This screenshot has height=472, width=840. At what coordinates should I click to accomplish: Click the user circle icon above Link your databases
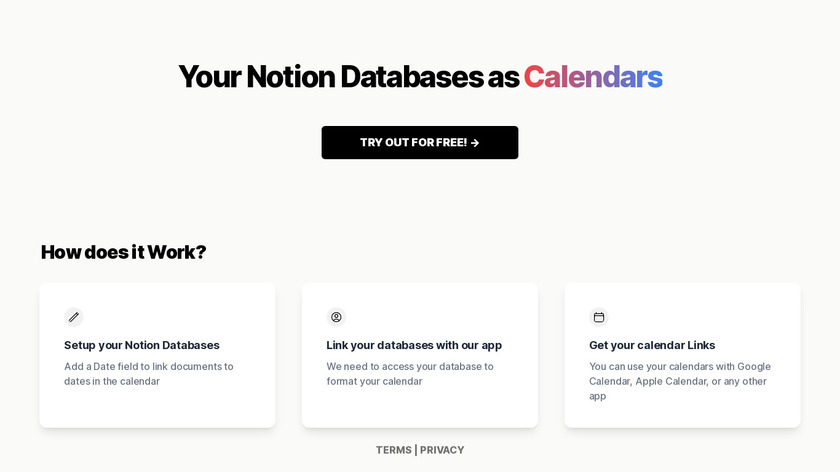tap(336, 317)
